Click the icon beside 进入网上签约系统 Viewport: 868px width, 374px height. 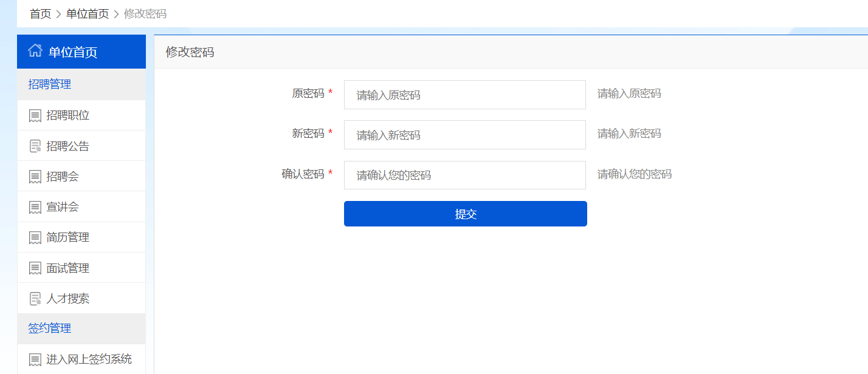point(35,359)
